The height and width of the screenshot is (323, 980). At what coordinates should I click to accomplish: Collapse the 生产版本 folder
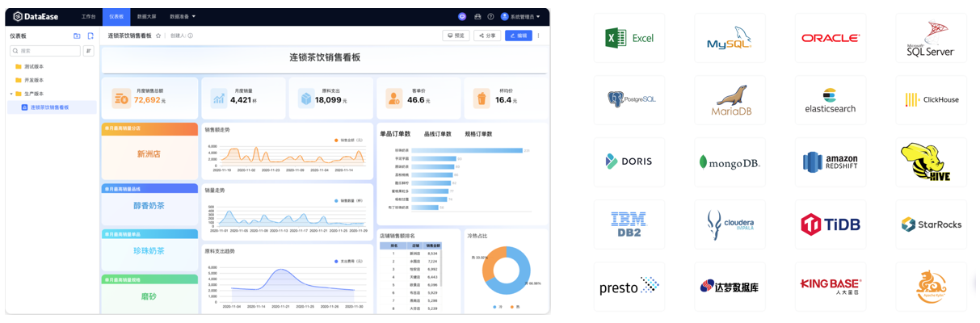11,94
